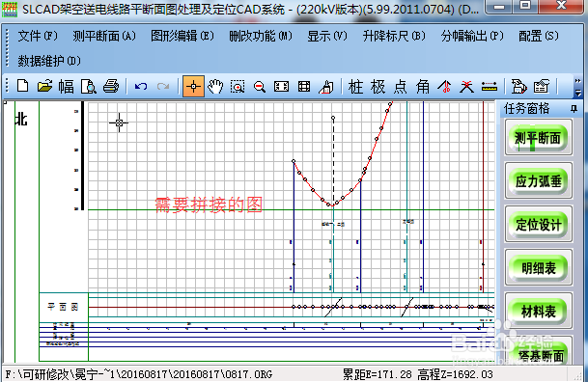
Task: Redo the last undone action
Action: [163, 87]
